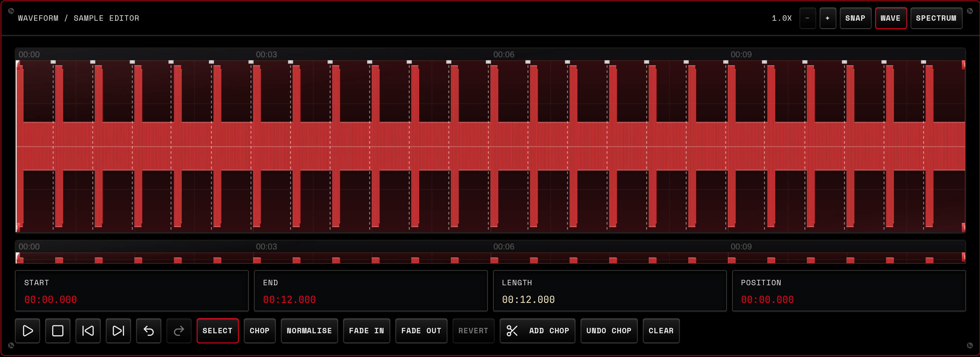The width and height of the screenshot is (980, 357).
Task: Click the undo arrow icon
Action: (149, 331)
